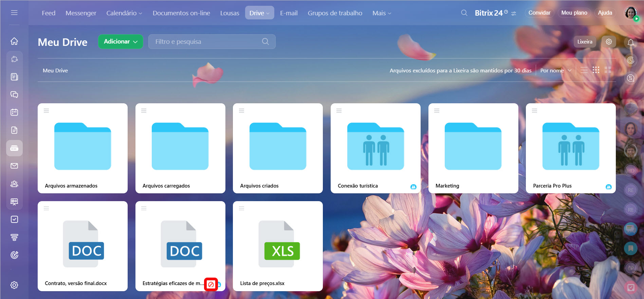Open Adicionar dropdown button
Screen dimensions: 644x299
point(121,41)
